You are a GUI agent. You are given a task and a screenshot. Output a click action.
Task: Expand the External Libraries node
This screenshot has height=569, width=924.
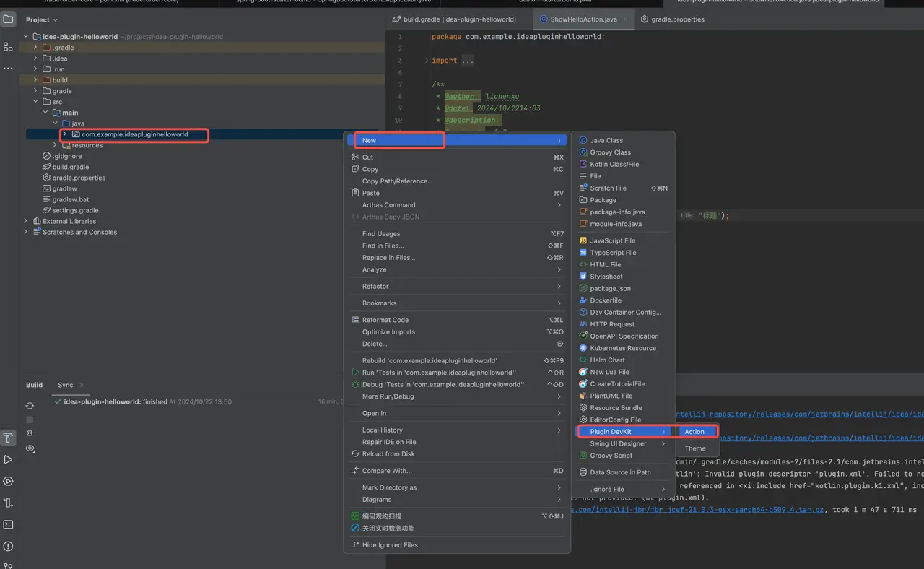(25, 221)
